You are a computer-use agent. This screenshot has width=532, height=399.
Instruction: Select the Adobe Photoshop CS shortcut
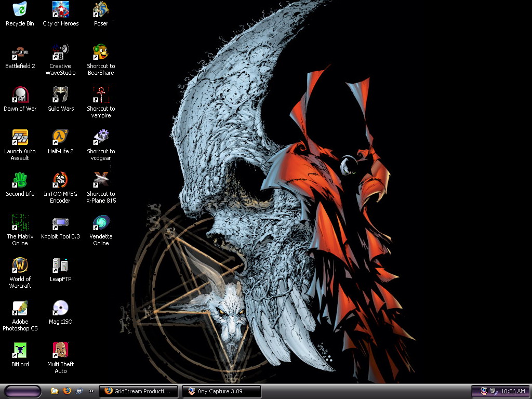pos(20,308)
